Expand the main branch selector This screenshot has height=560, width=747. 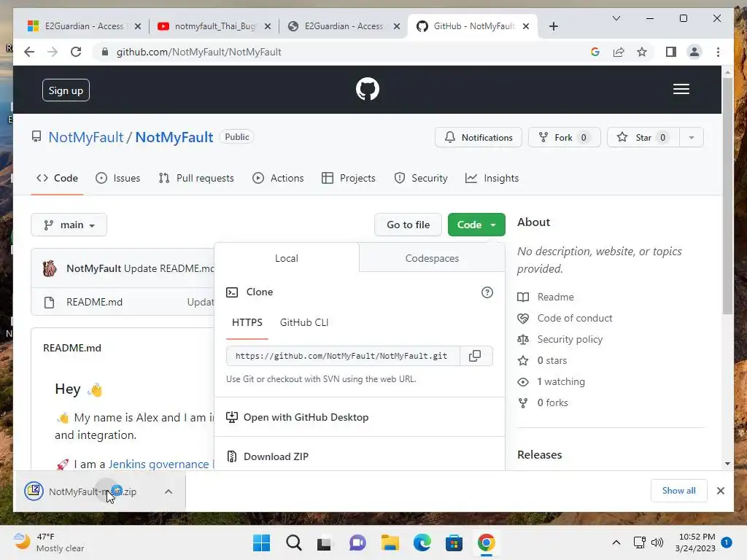pos(69,225)
